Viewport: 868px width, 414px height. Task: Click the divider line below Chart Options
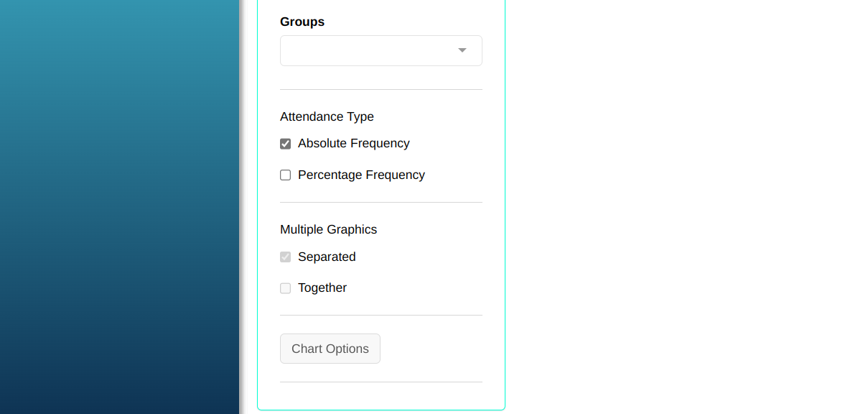[381, 382]
